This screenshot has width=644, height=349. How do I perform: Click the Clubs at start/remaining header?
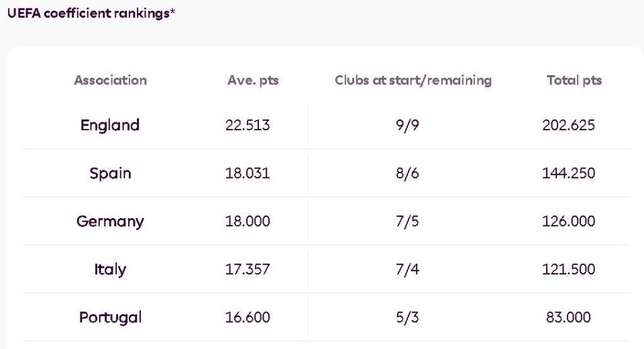pos(413,81)
